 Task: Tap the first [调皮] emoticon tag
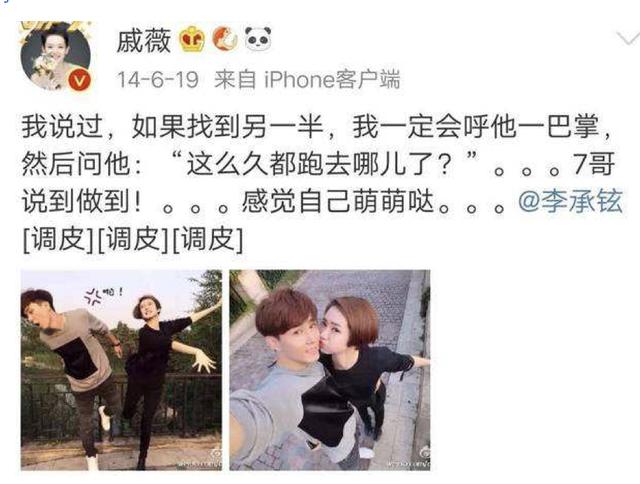coord(58,240)
